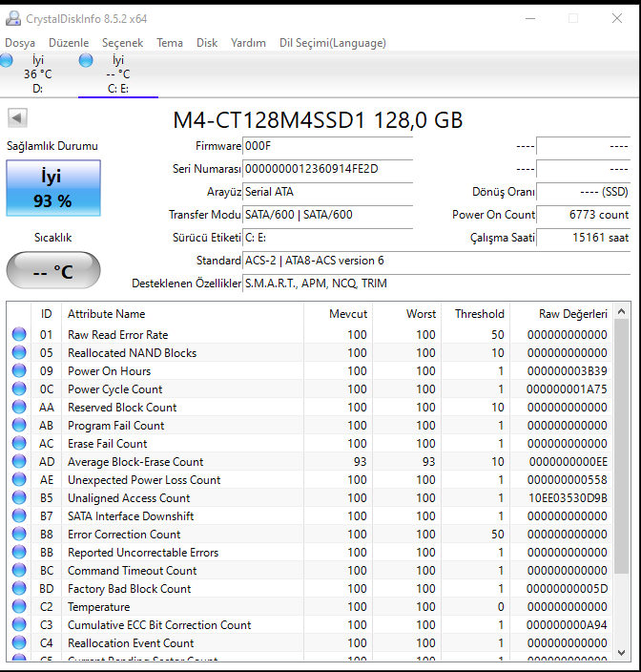Image resolution: width=641 pixels, height=672 pixels.
Task: Select the D: drive status orb
Action: (x=8, y=61)
